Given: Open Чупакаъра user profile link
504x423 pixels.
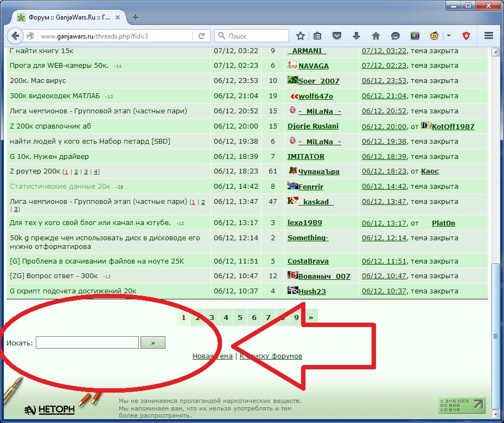Looking at the screenshot, I should pos(319,171).
